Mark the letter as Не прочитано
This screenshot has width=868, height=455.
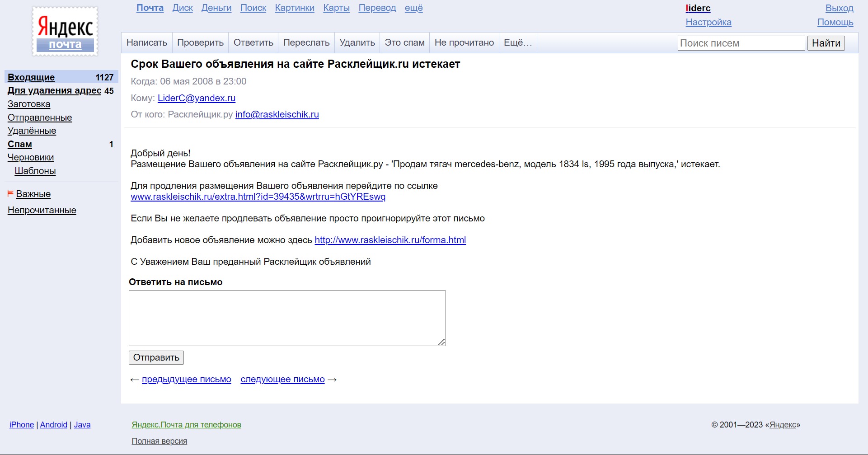(x=464, y=42)
